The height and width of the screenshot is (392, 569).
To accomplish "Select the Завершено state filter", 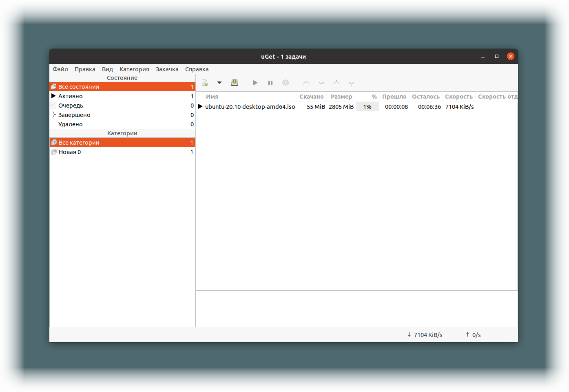I will click(122, 115).
